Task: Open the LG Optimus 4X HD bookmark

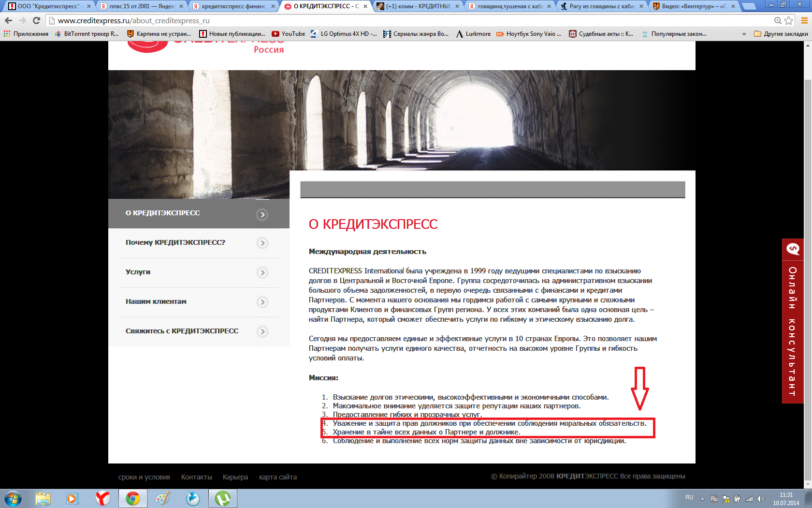Action: click(344, 34)
